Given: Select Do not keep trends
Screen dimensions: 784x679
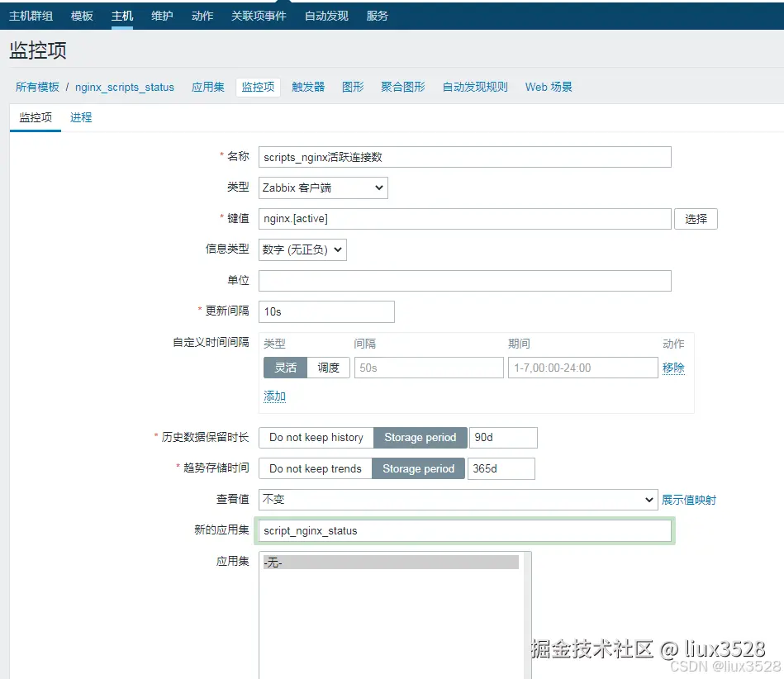Looking at the screenshot, I should click(x=315, y=468).
